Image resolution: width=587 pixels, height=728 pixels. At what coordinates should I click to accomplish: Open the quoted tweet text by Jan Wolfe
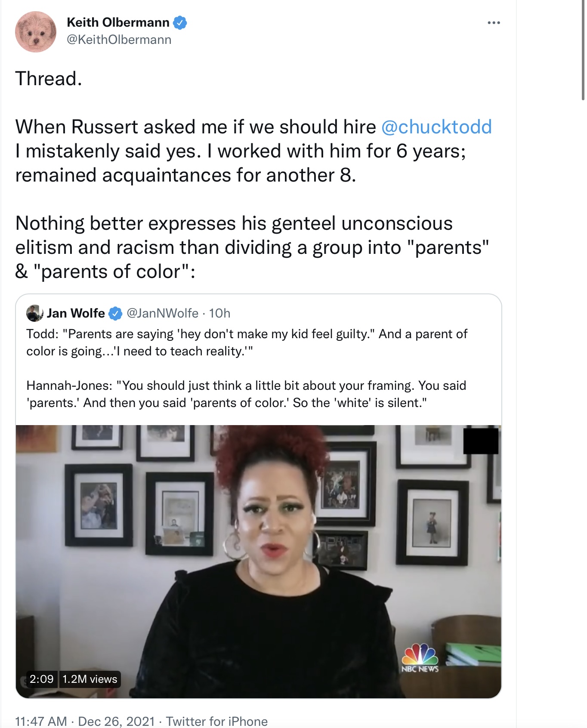pos(247,368)
